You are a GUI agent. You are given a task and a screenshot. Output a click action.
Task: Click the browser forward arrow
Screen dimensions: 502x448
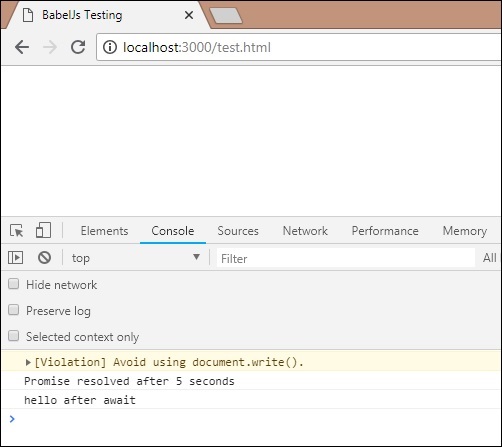(x=50, y=47)
